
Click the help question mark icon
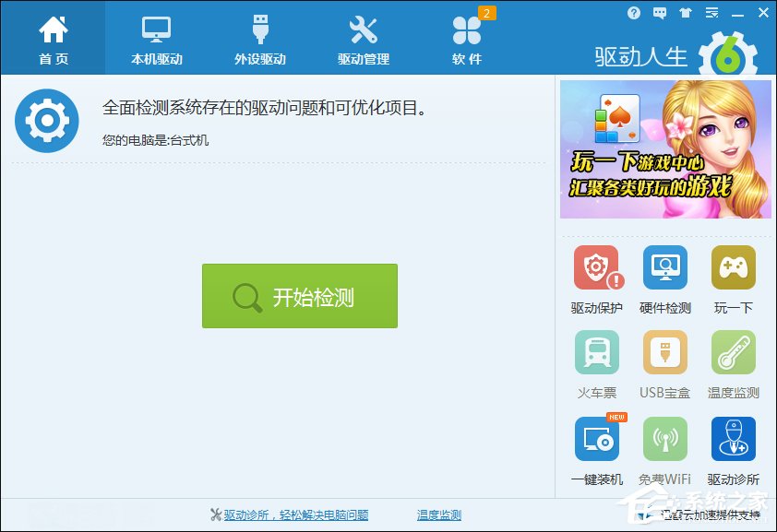[x=634, y=13]
